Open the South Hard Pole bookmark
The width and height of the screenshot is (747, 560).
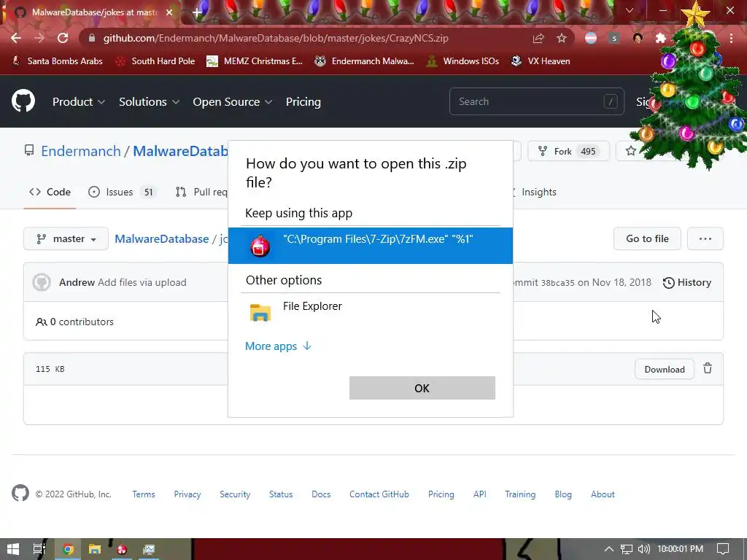155,61
